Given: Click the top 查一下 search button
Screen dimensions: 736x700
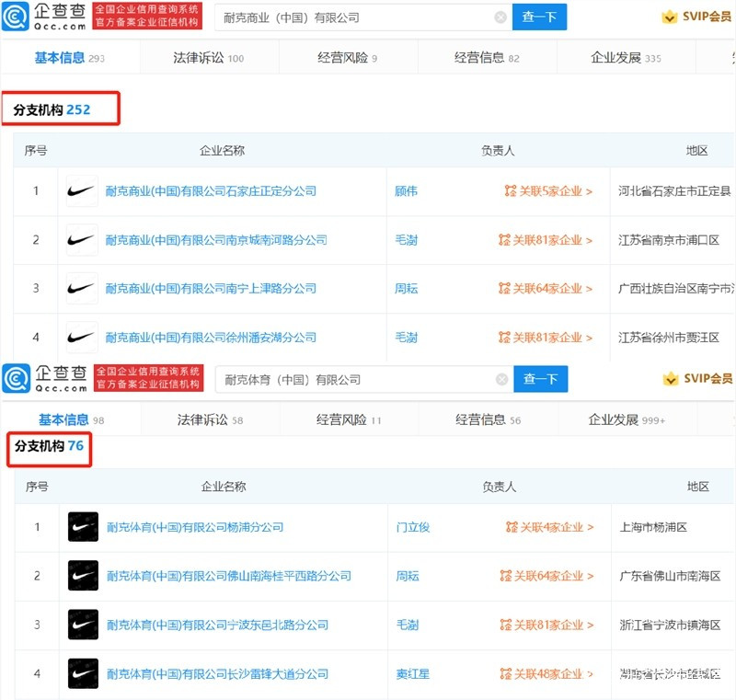Looking at the screenshot, I should (539, 17).
